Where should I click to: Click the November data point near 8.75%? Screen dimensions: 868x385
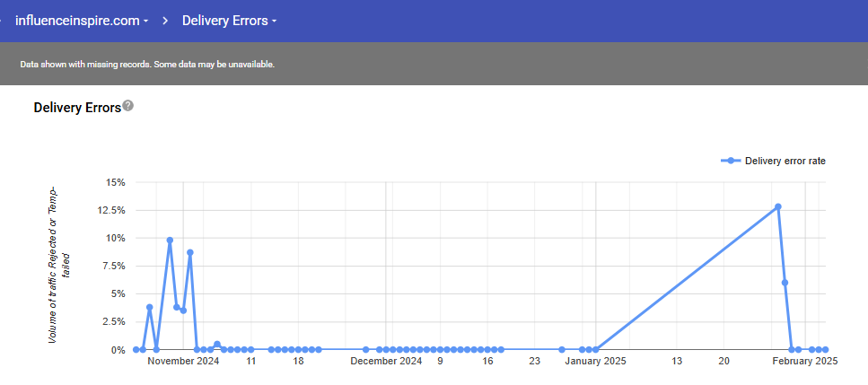tap(190, 253)
